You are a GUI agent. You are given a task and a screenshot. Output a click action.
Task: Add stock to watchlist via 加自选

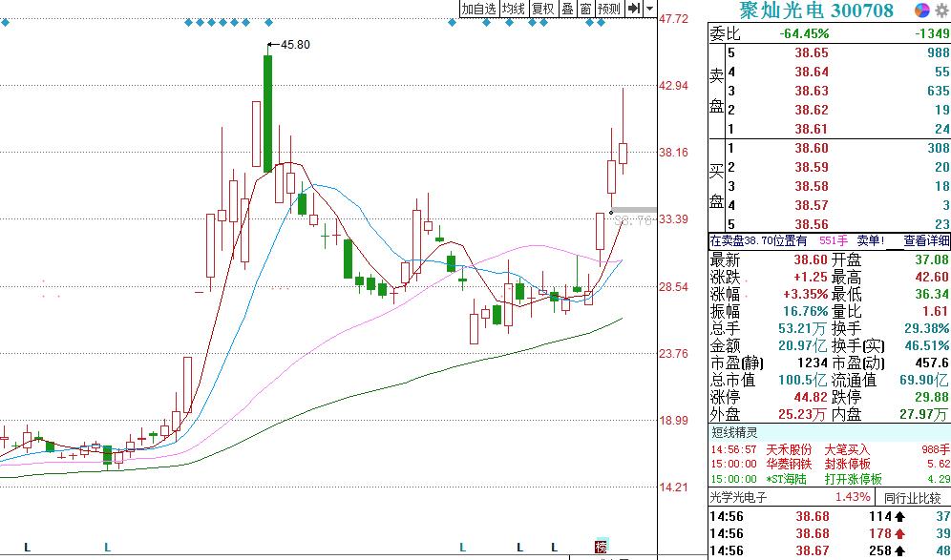pyautogui.click(x=479, y=7)
